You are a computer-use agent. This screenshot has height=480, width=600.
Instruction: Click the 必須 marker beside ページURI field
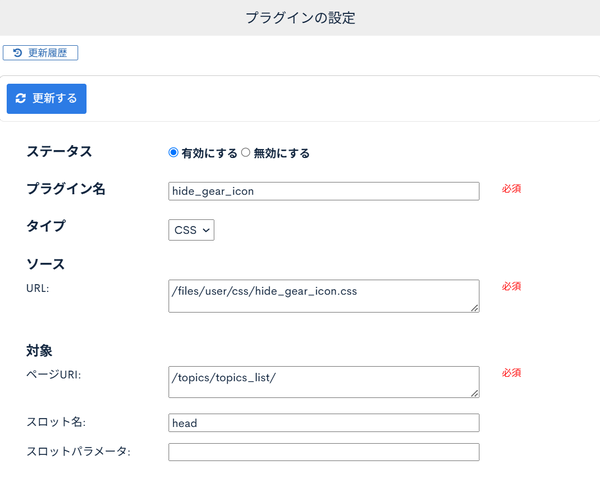[512, 373]
